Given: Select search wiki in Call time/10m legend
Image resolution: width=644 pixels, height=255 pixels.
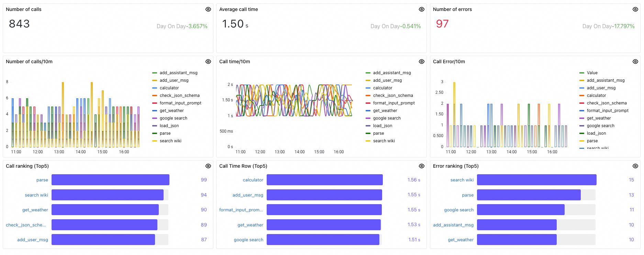Looking at the screenshot, I should (384, 141).
